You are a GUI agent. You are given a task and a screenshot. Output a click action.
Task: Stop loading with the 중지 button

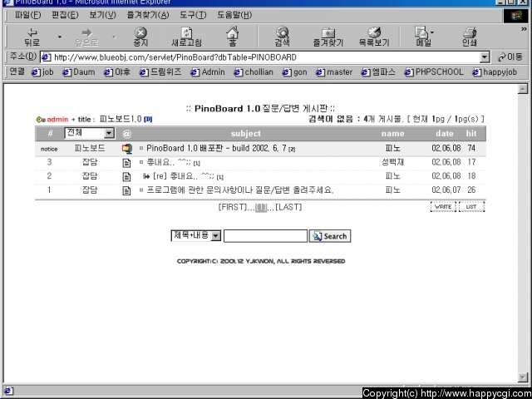(x=140, y=37)
